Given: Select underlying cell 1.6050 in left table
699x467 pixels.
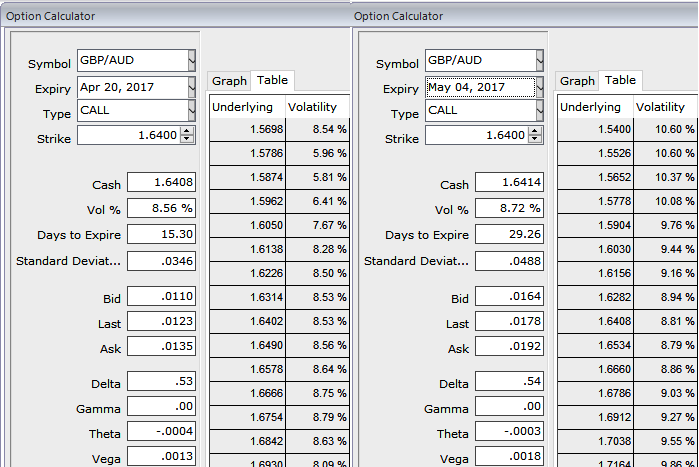Looking at the screenshot, I should [247, 226].
